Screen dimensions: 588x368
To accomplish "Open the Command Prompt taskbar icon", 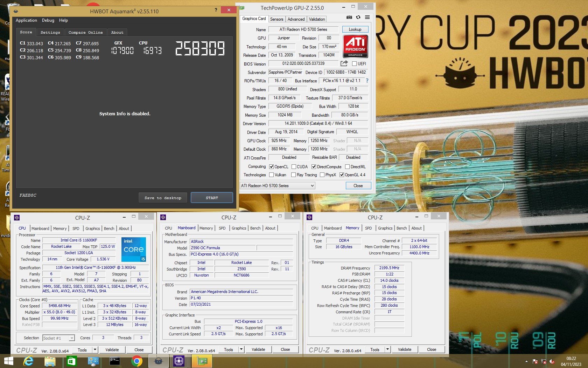I will pos(115,361).
